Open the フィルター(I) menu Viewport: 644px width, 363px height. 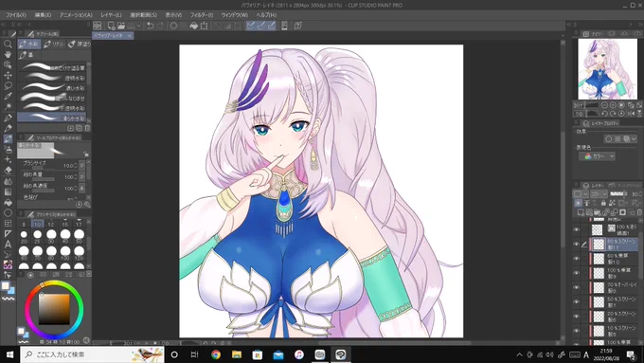click(201, 15)
